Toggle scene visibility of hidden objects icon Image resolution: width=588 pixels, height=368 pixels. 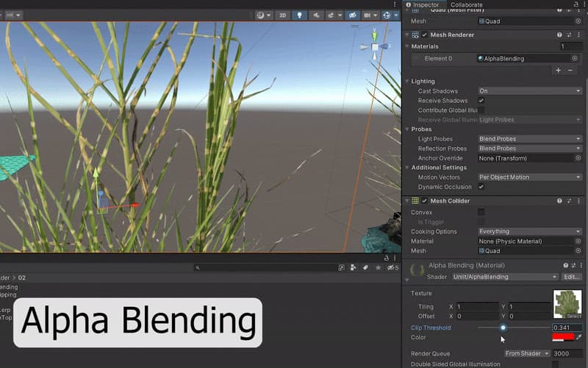click(352, 15)
